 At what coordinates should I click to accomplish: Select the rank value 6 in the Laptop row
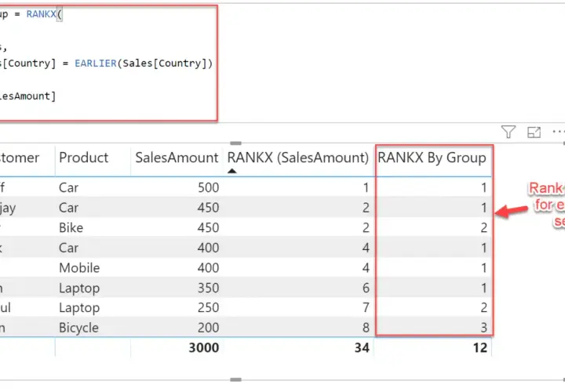366,288
